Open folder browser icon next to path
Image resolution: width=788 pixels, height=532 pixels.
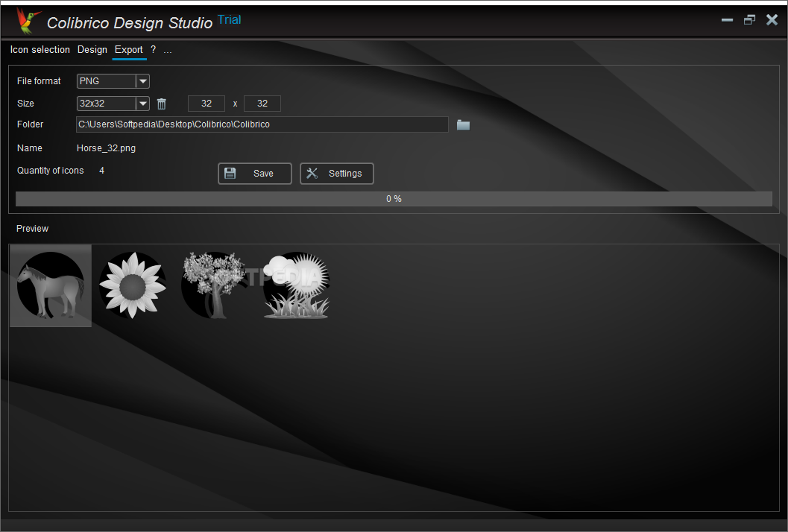pos(463,125)
